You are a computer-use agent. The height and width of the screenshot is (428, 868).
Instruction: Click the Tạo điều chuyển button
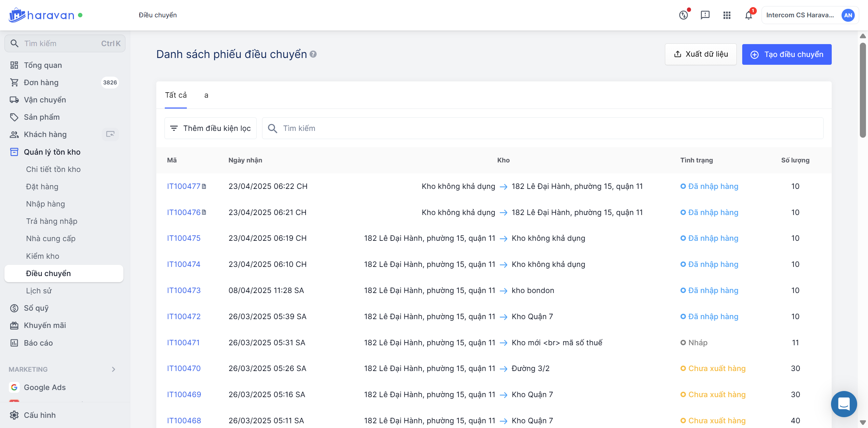[x=787, y=54]
